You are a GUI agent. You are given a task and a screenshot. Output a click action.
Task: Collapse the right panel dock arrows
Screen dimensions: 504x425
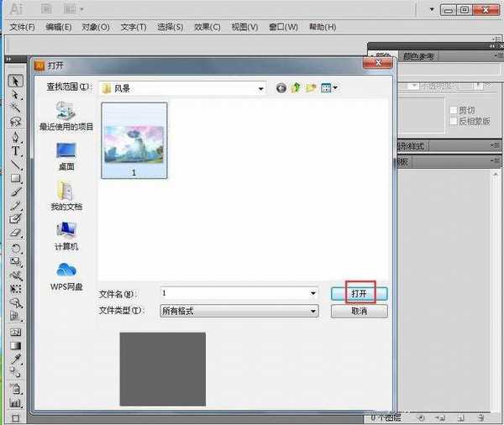[492, 46]
